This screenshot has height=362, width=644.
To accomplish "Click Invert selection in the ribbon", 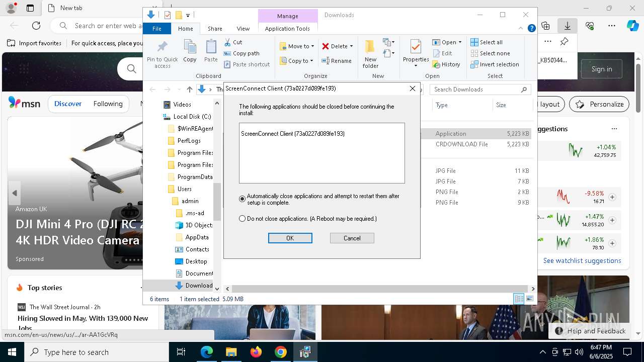I will pos(495,64).
